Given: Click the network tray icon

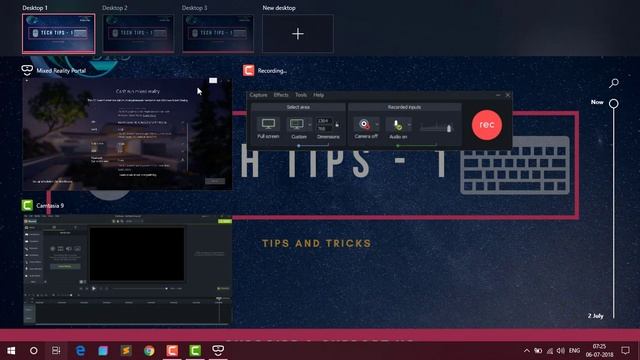Looking at the screenshot, I should [x=550, y=351].
